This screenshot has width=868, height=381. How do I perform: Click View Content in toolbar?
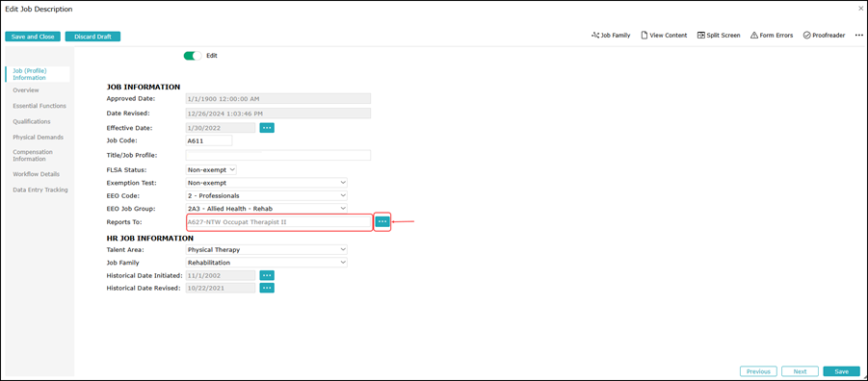coord(664,36)
